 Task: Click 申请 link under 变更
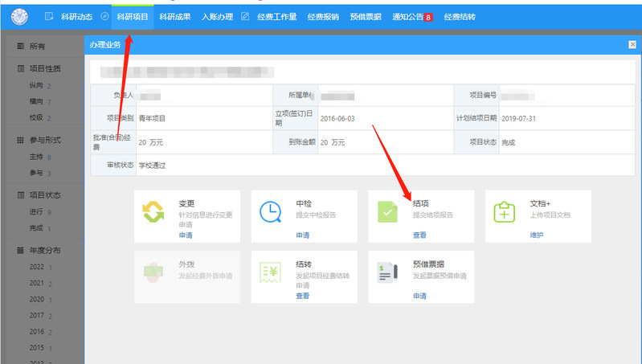(x=186, y=235)
